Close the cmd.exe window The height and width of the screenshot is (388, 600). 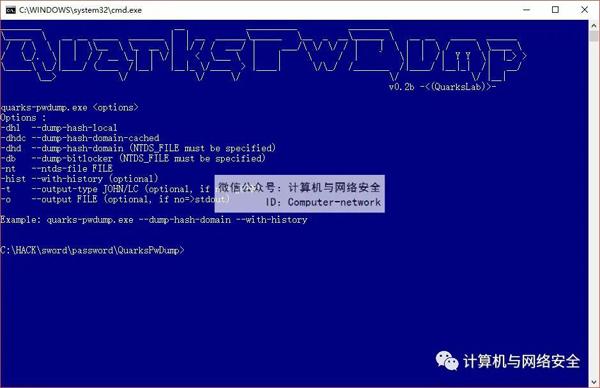coord(584,10)
